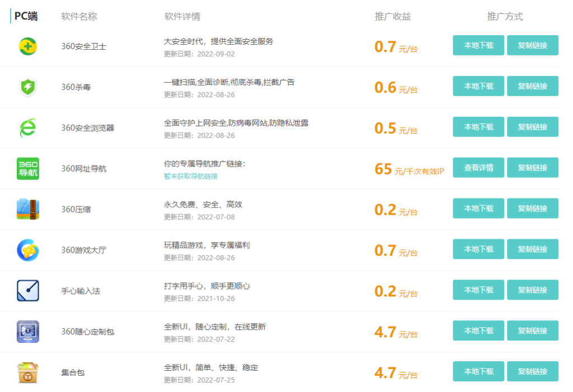
Task: Click the 更新日期：2022-07-08 text
Action: click(199, 217)
